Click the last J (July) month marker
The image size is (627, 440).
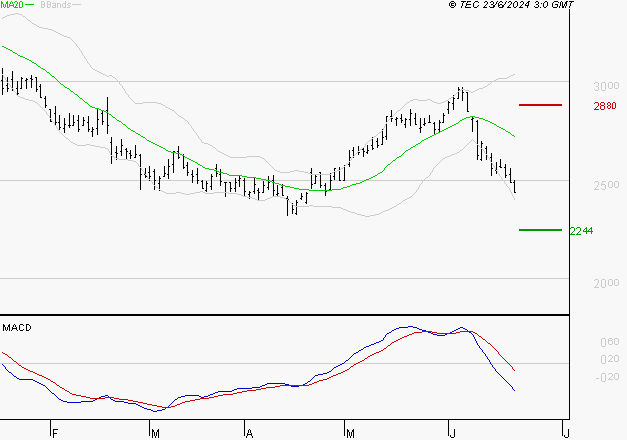tap(566, 434)
